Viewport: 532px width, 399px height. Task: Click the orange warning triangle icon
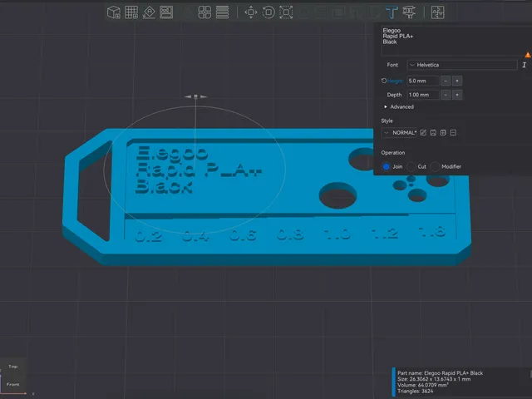click(x=528, y=55)
